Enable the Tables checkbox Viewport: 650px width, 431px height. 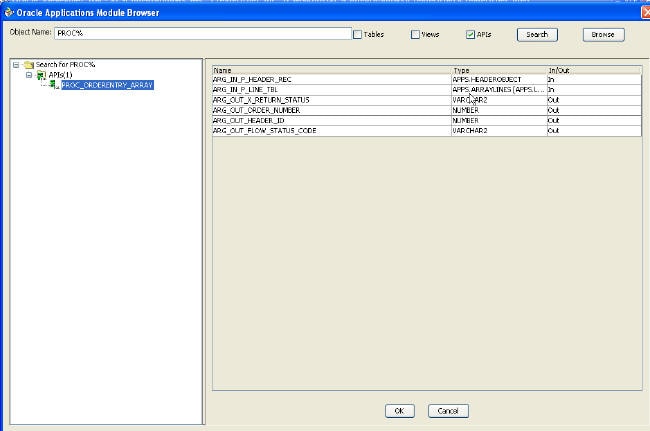[357, 34]
